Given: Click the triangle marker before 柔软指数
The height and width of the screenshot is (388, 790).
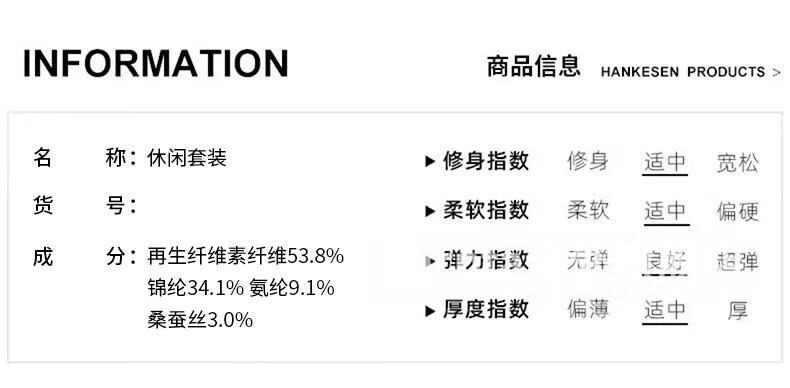Looking at the screenshot, I should 430,211.
